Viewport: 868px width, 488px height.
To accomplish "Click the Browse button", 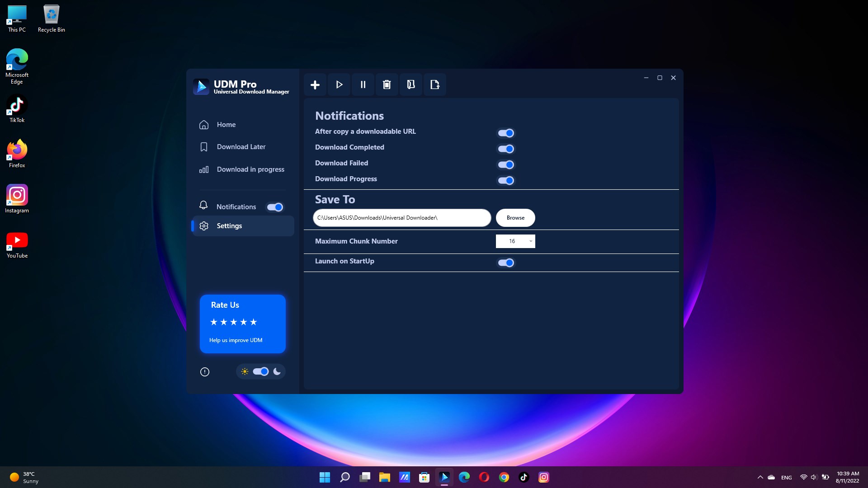I will point(515,218).
